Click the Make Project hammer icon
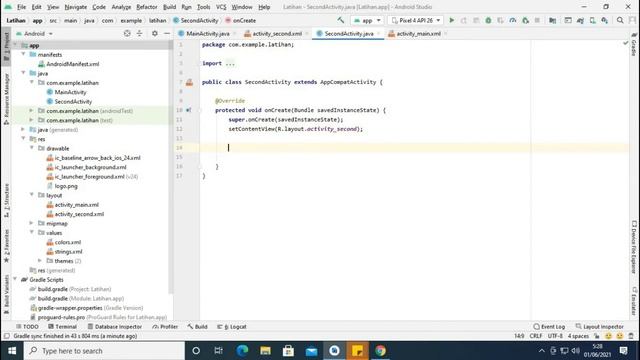 [x=341, y=20]
